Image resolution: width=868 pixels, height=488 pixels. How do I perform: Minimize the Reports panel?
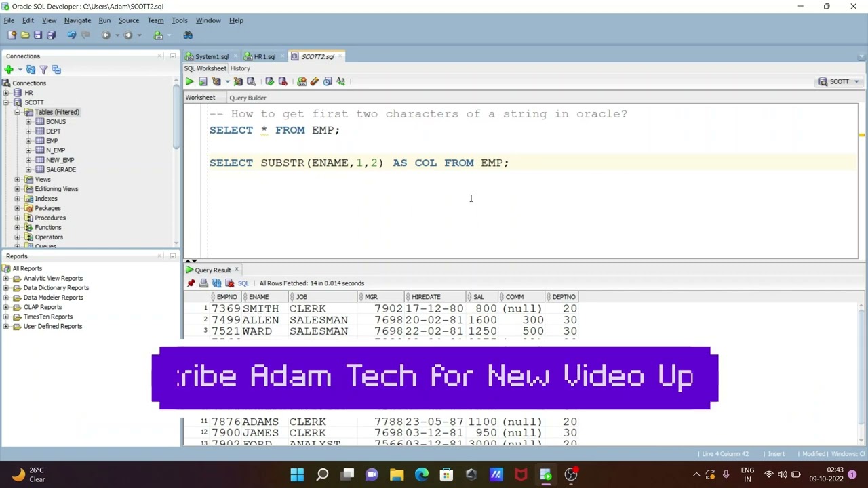[172, 256]
